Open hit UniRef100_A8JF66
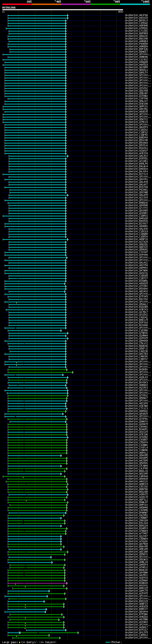This screenshot has width=152, height=644. click(137, 15)
